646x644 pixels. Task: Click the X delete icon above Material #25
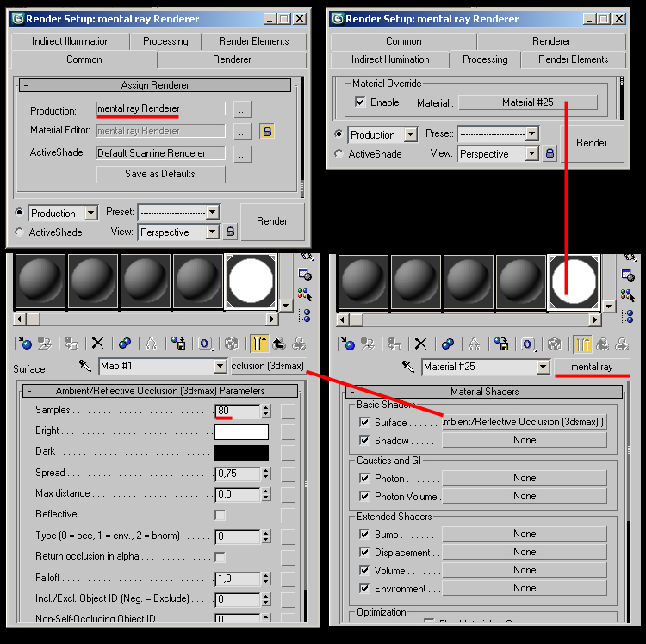pyautogui.click(x=422, y=344)
